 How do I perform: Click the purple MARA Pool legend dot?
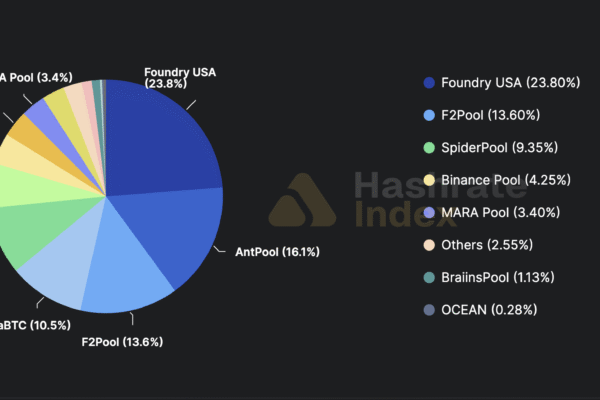pos(429,212)
